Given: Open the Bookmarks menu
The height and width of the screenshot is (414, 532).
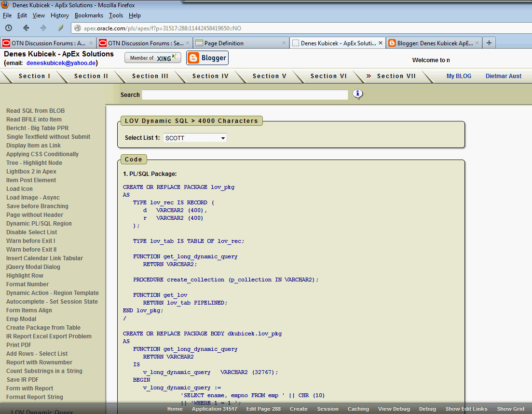Looking at the screenshot, I should point(89,15).
